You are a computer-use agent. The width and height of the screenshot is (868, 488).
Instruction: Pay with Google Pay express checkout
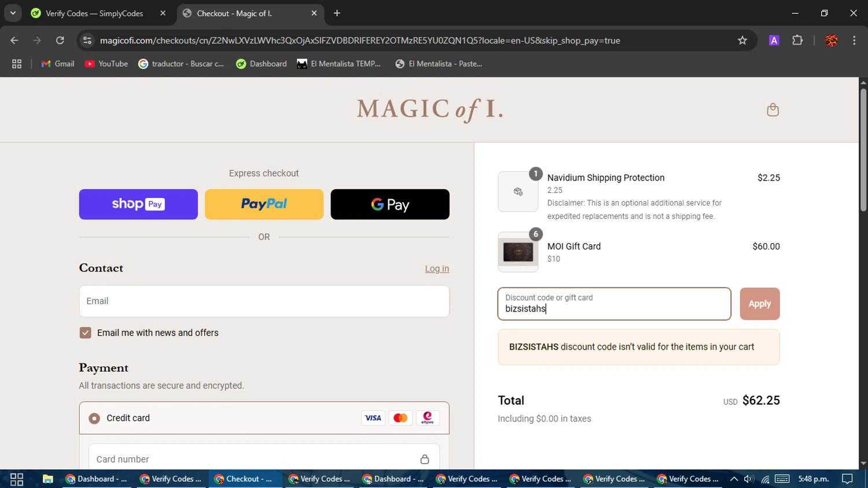point(390,204)
